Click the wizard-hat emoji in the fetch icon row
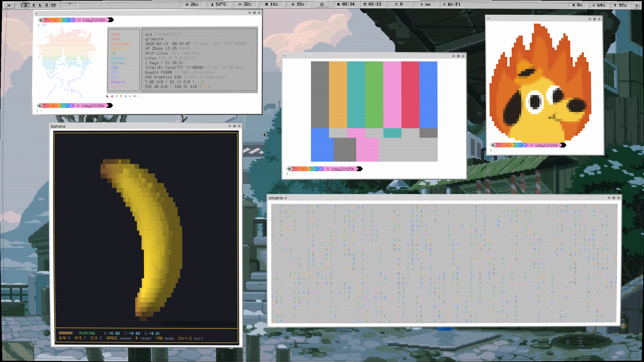 [x=126, y=96]
